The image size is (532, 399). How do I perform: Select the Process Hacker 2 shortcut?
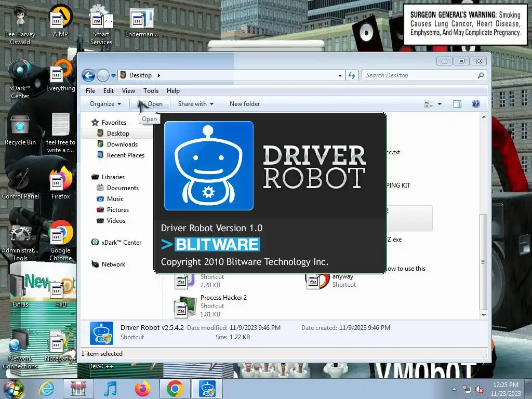click(210, 305)
